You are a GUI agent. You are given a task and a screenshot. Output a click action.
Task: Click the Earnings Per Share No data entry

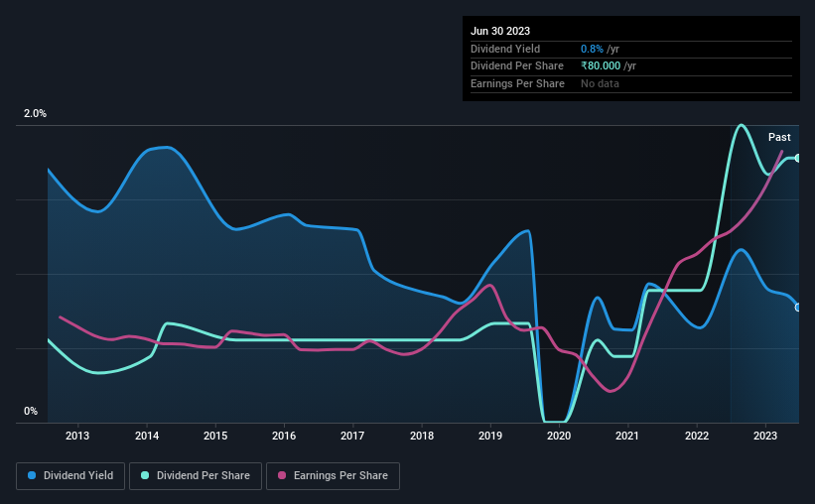click(600, 83)
